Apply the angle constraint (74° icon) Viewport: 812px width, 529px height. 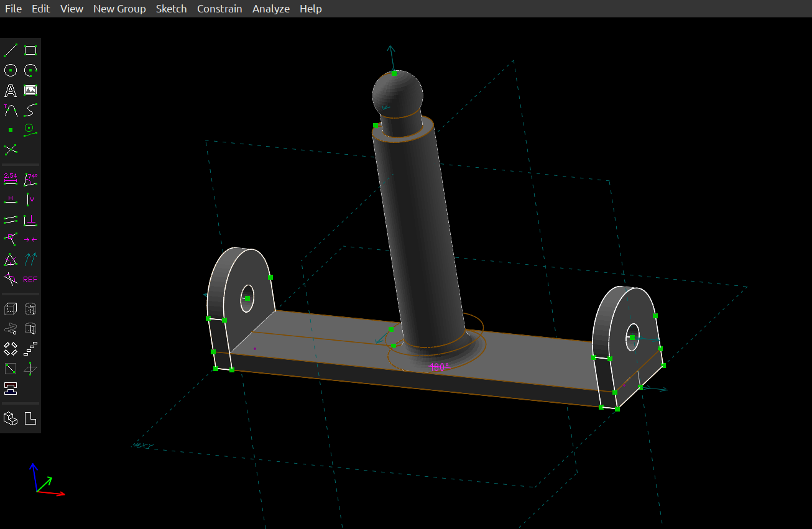pos(30,179)
